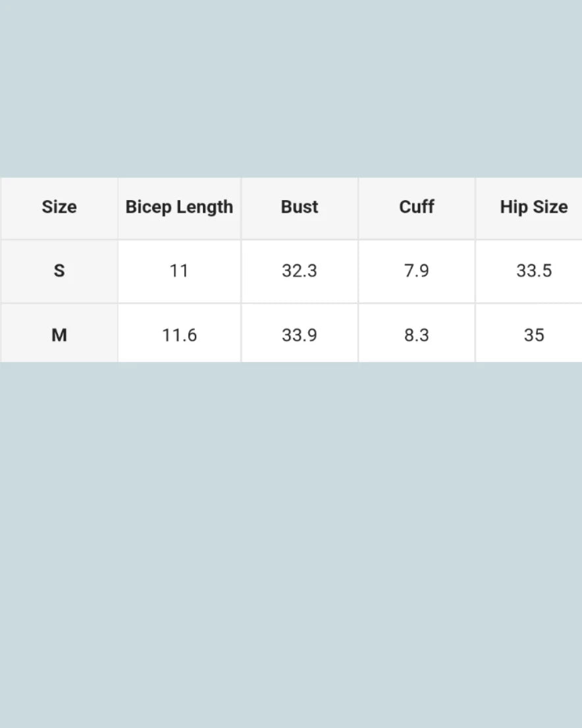
Task: Click the bicep length value 11.6
Action: tap(179, 335)
